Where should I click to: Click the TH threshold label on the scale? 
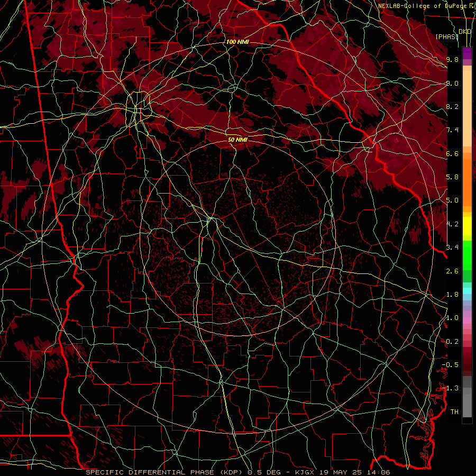click(454, 412)
